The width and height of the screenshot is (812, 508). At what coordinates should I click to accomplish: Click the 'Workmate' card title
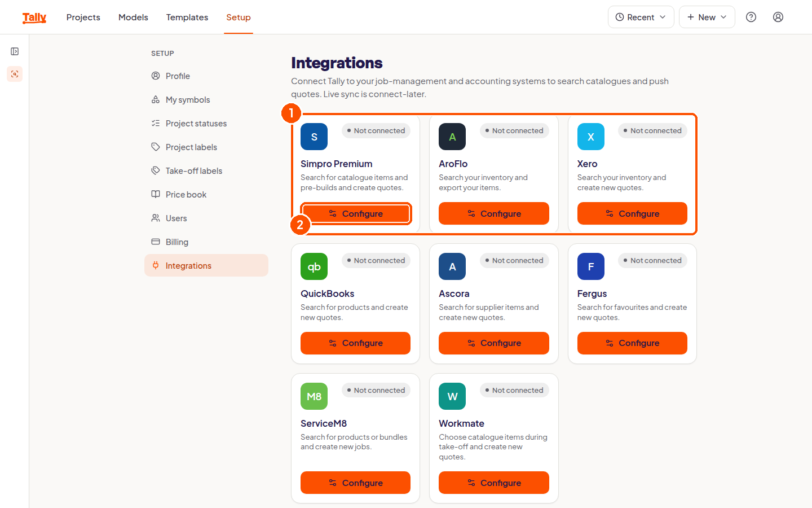coord(461,423)
